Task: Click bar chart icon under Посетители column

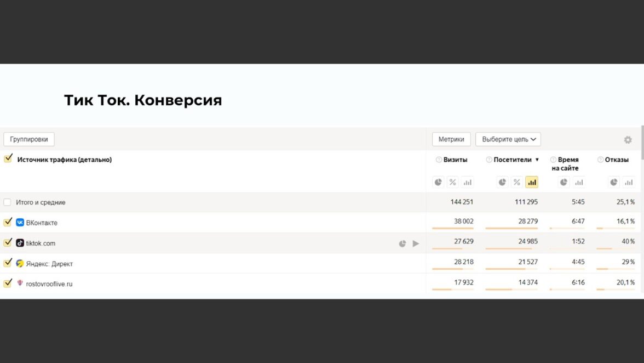Action: coord(532,182)
